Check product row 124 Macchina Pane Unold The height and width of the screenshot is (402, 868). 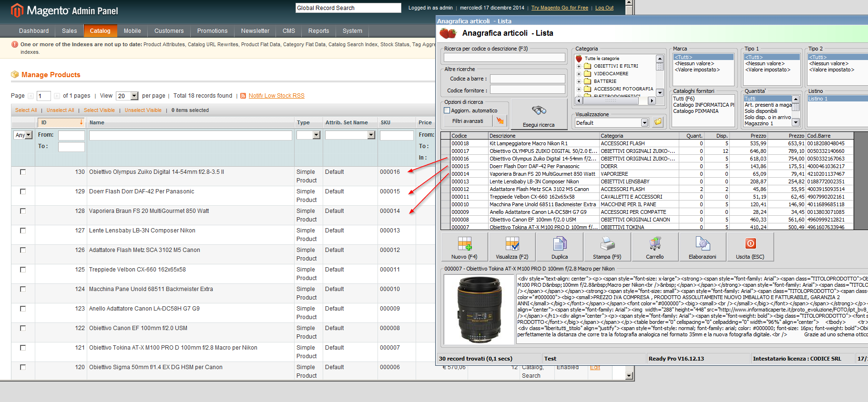[x=23, y=289]
